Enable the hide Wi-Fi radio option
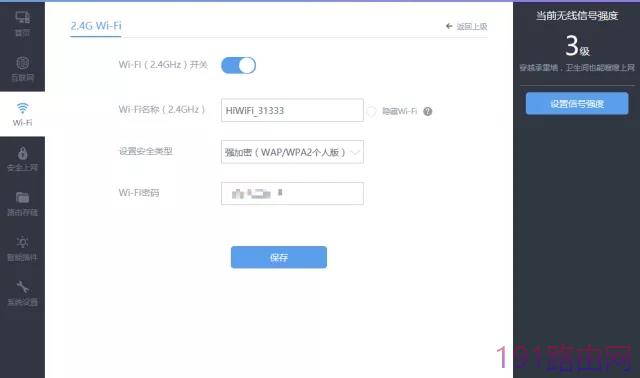 click(371, 111)
